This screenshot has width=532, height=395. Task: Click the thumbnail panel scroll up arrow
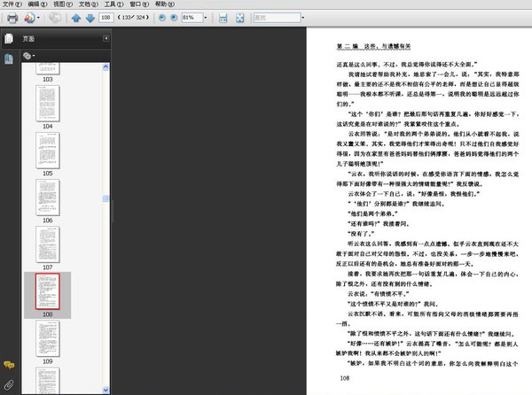click(106, 66)
